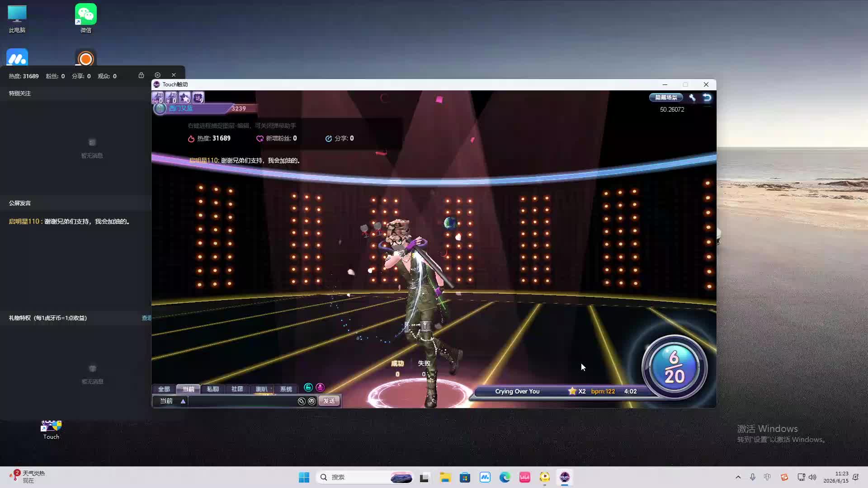The width and height of the screenshot is (868, 488).
Task: Switch to the 喇叭 chat tab
Action: coord(262,389)
